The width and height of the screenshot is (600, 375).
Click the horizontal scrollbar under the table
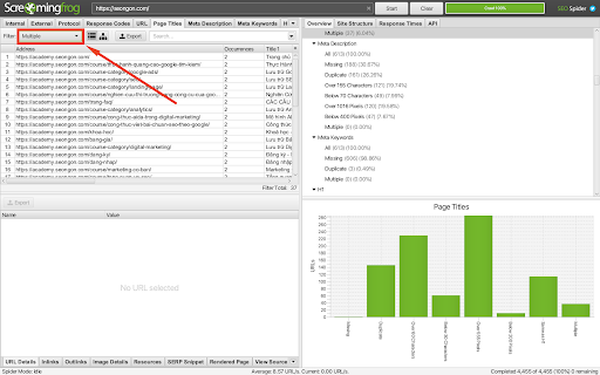(50, 181)
